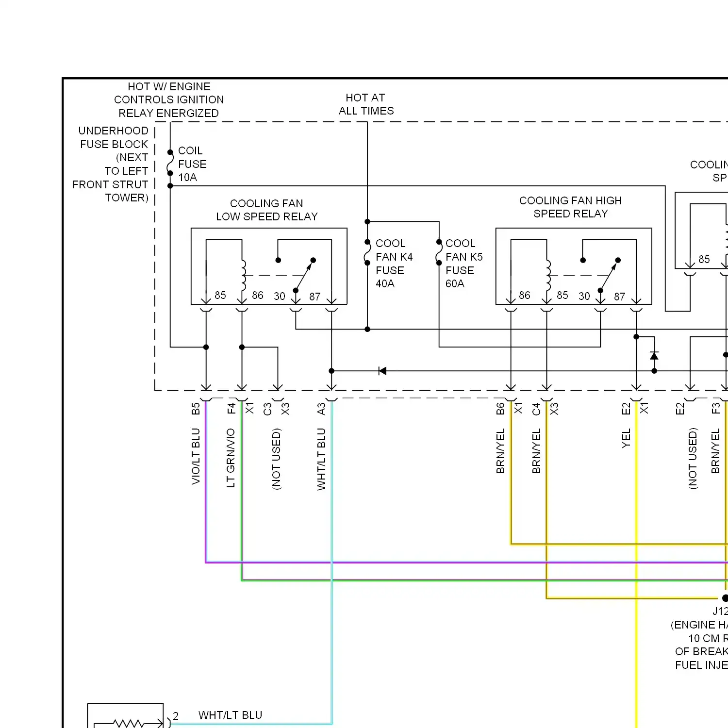Select the 'COOL FAN K5 FUSE 60A' label

click(x=464, y=264)
